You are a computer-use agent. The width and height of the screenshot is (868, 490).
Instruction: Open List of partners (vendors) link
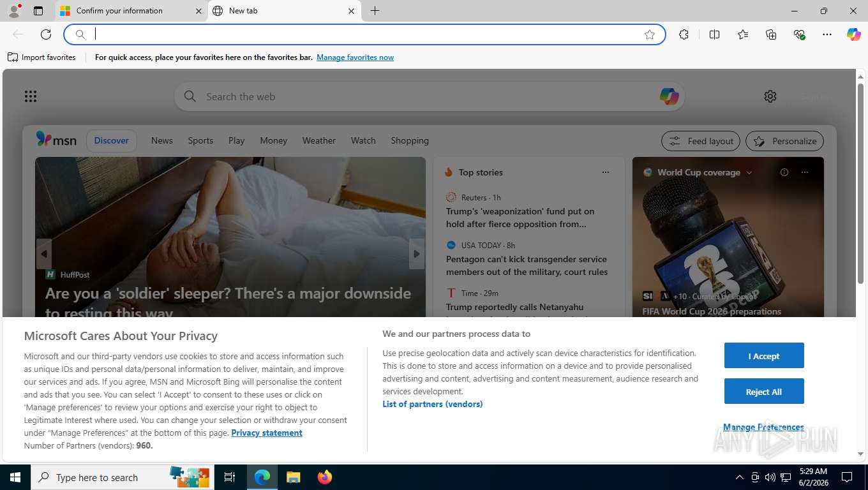pos(433,404)
